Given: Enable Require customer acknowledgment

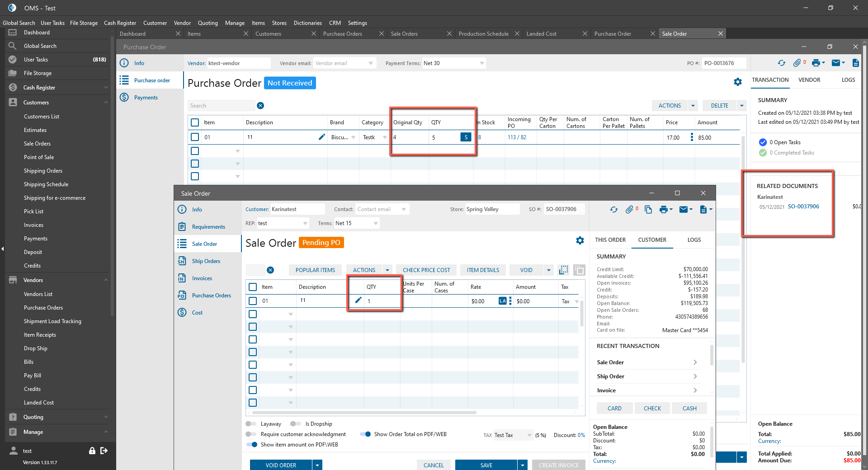Looking at the screenshot, I should tap(250, 434).
